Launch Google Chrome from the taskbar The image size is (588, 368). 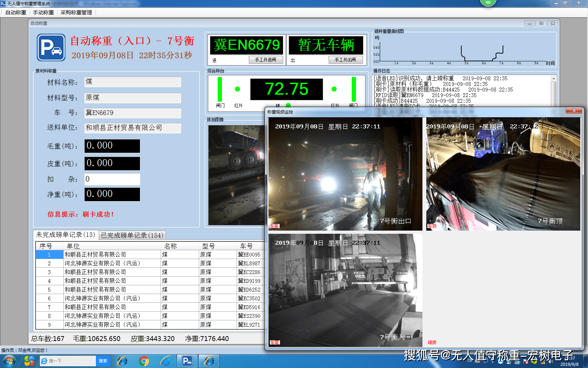coord(144,361)
